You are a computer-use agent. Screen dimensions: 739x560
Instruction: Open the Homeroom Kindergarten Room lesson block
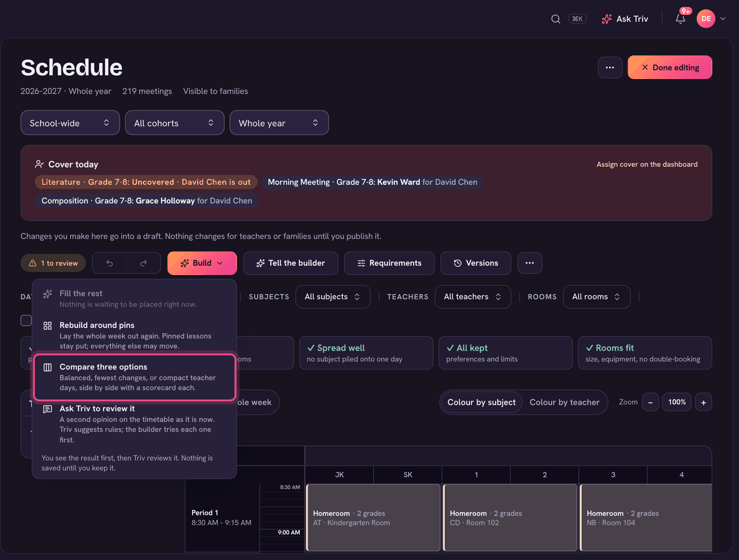click(373, 517)
